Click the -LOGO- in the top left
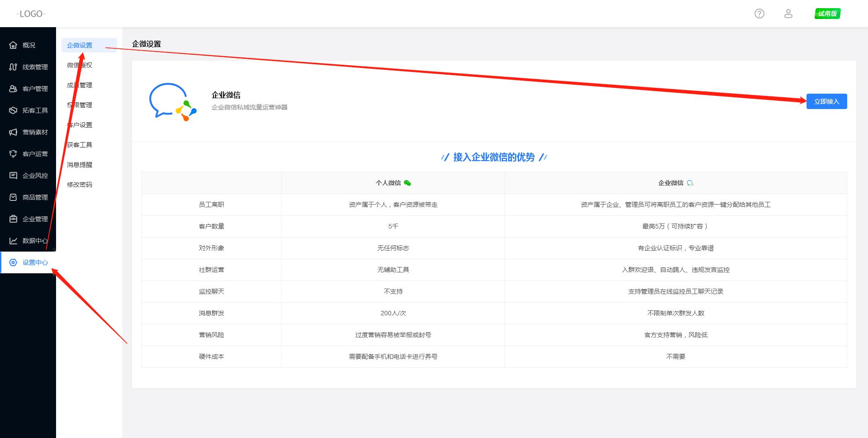The height and width of the screenshot is (438, 868). [x=31, y=14]
